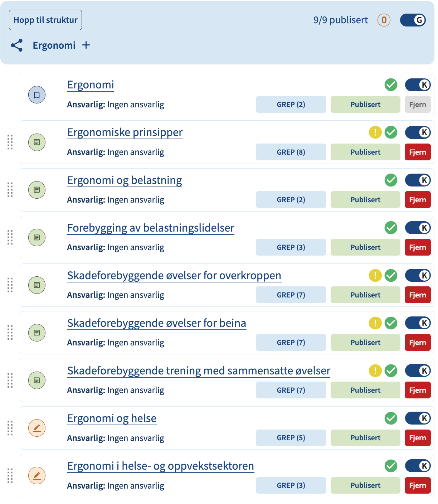Open the Publisert status for Ergonomi og belastning
438x504 pixels.
(x=365, y=200)
